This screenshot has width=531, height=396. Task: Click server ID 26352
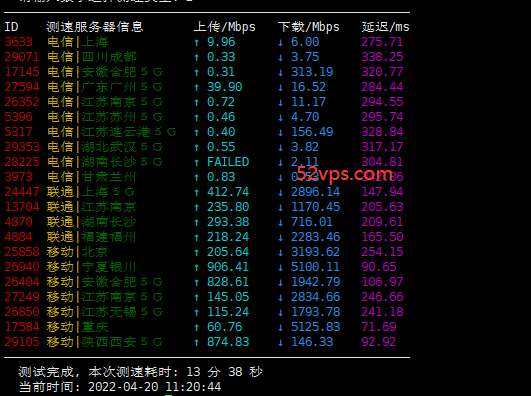point(22,102)
